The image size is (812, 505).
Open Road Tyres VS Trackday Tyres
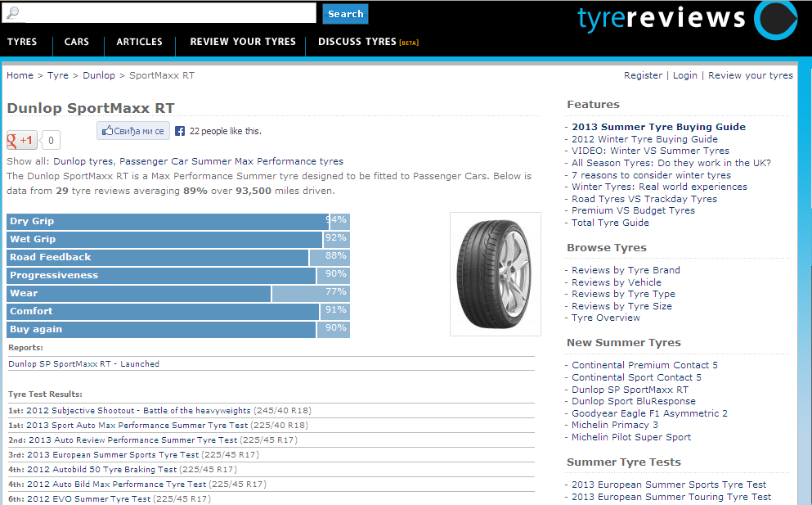pos(644,199)
